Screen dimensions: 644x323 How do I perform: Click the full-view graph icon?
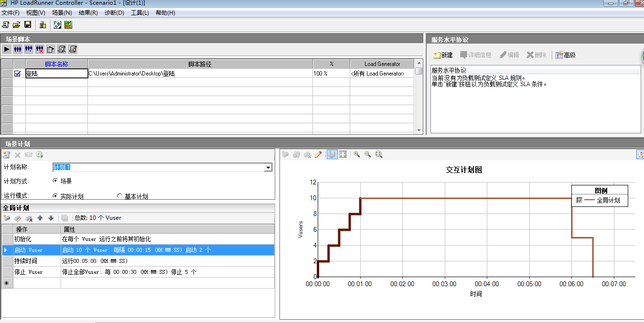pos(343,154)
